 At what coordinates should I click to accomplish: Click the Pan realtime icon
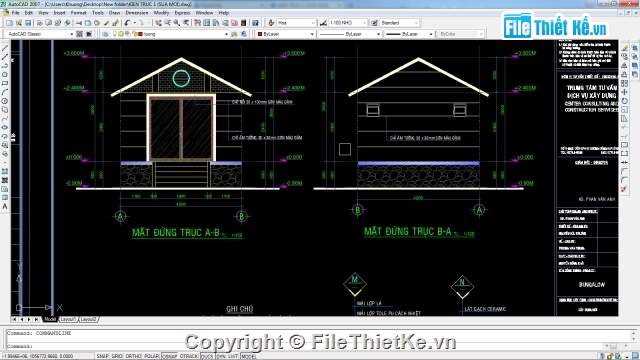(x=158, y=23)
